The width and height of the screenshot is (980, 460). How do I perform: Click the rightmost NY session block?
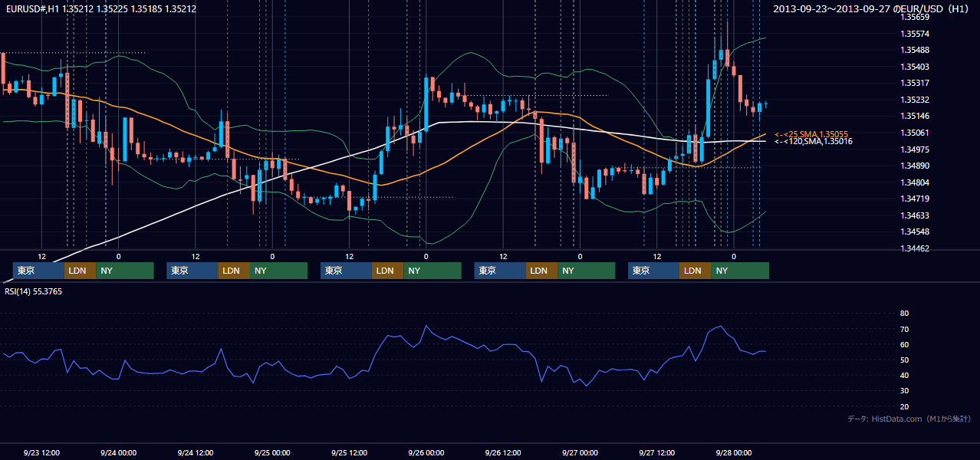[x=740, y=271]
